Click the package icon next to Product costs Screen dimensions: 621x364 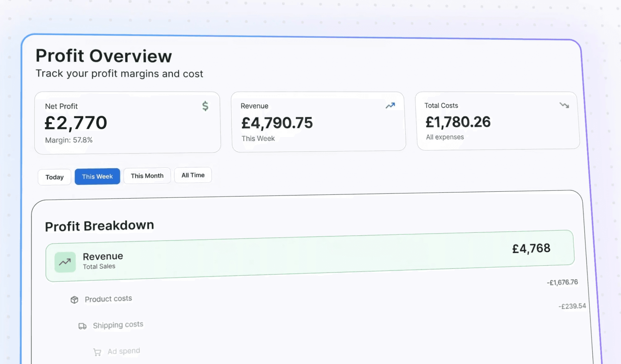[74, 299]
